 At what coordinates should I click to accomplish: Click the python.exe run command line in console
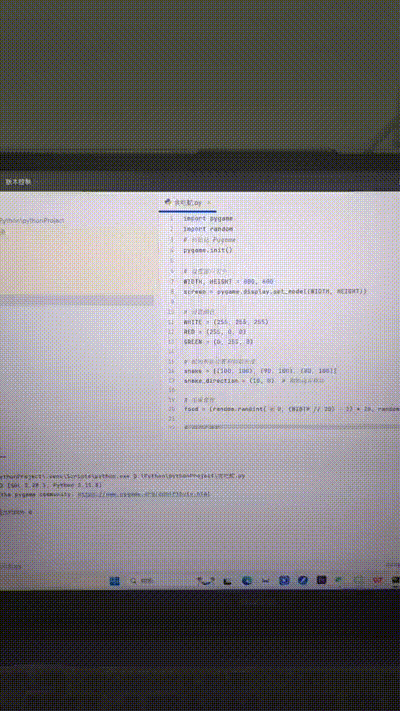click(x=122, y=476)
